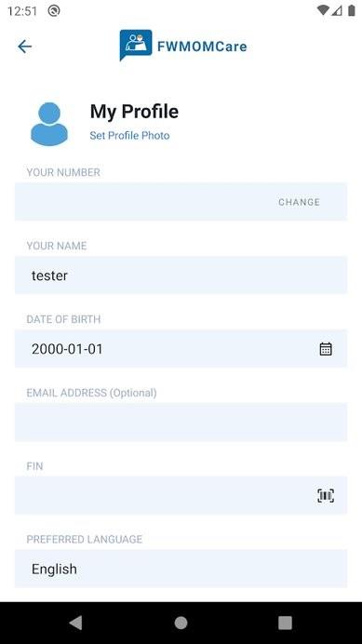
Task: Tap the Android recent apps square button
Action: click(x=285, y=623)
